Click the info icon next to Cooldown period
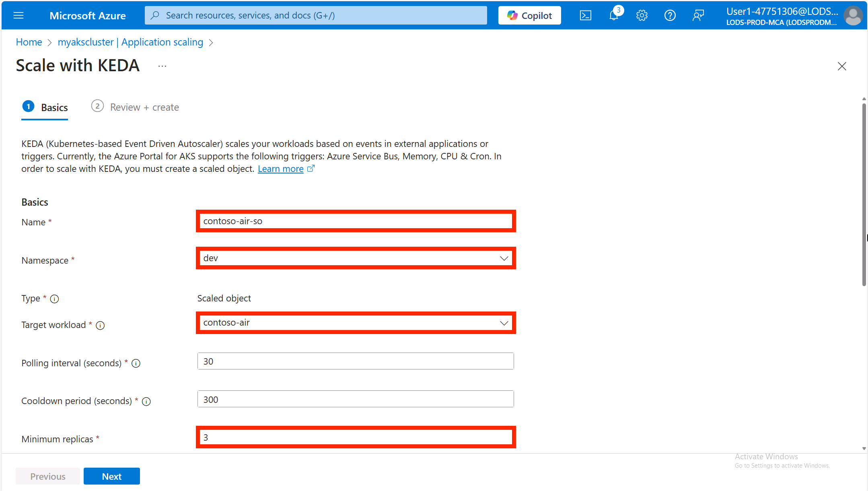The height and width of the screenshot is (491, 868). 146,401
